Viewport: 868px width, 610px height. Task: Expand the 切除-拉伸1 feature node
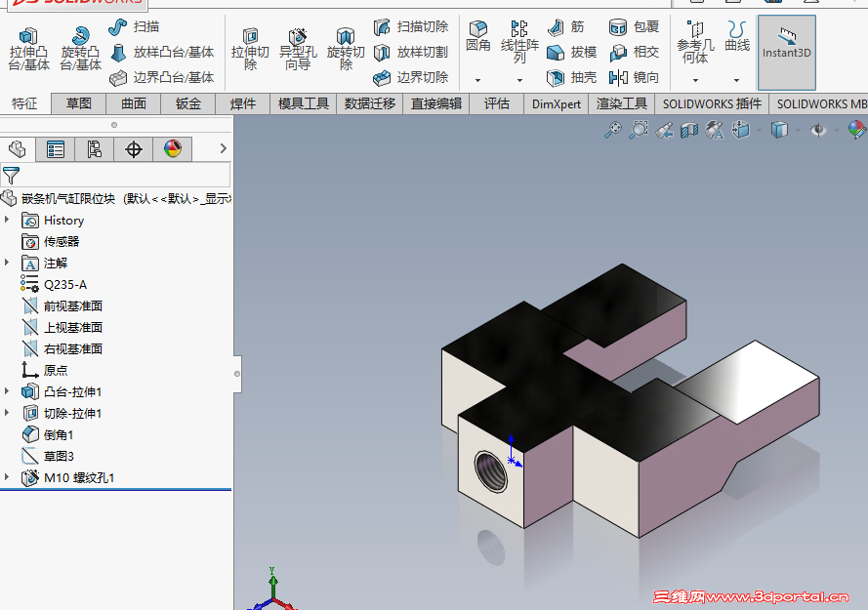click(x=7, y=413)
